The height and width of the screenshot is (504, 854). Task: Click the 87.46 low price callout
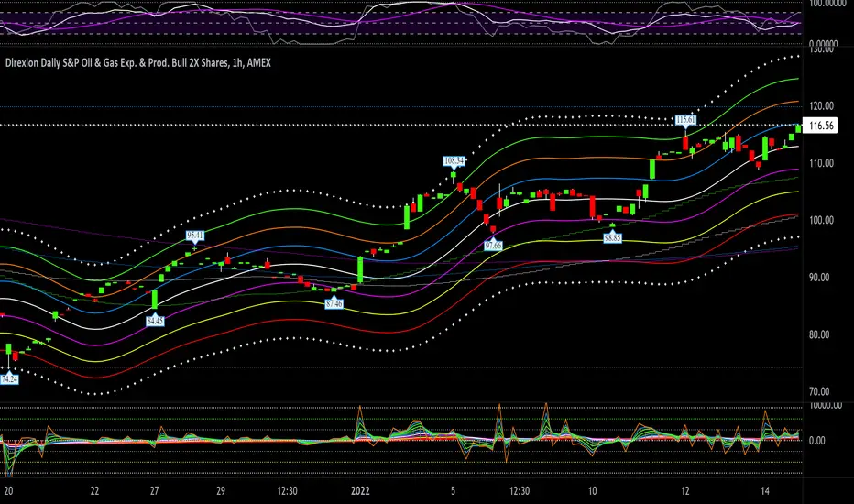(x=334, y=303)
